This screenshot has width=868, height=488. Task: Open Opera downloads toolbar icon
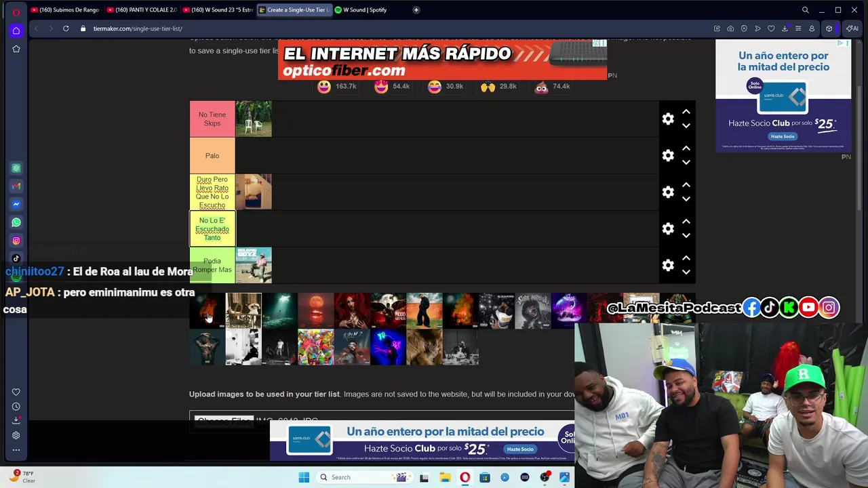[x=785, y=28]
